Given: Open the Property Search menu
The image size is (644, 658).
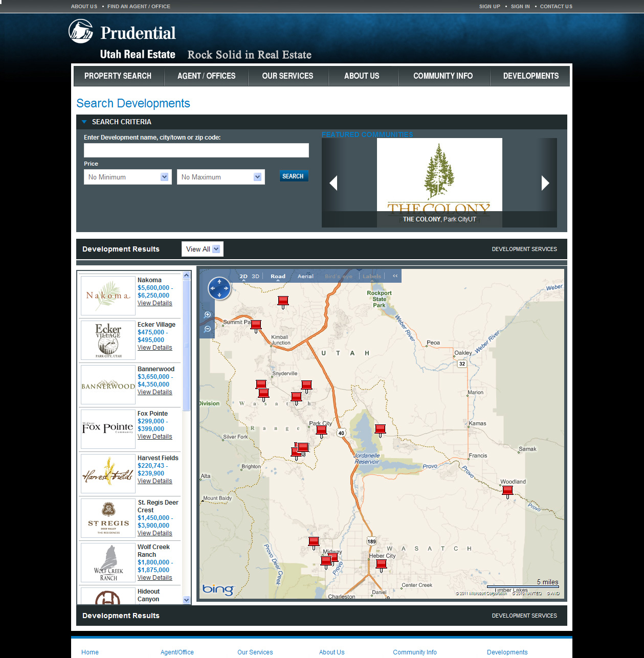Looking at the screenshot, I should (x=118, y=76).
